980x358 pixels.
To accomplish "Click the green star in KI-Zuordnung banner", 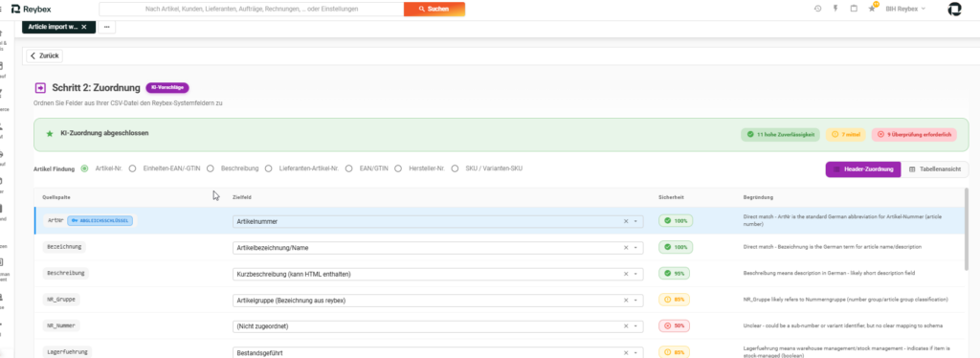I will coord(50,134).
